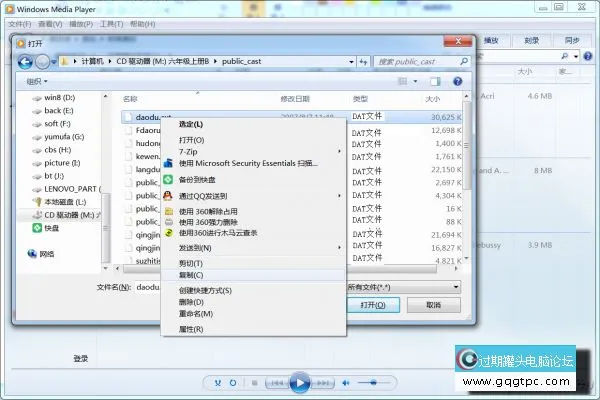Click the QQ penguin icon in menu
Screen dimensions: 600x400
pyautogui.click(x=168, y=196)
